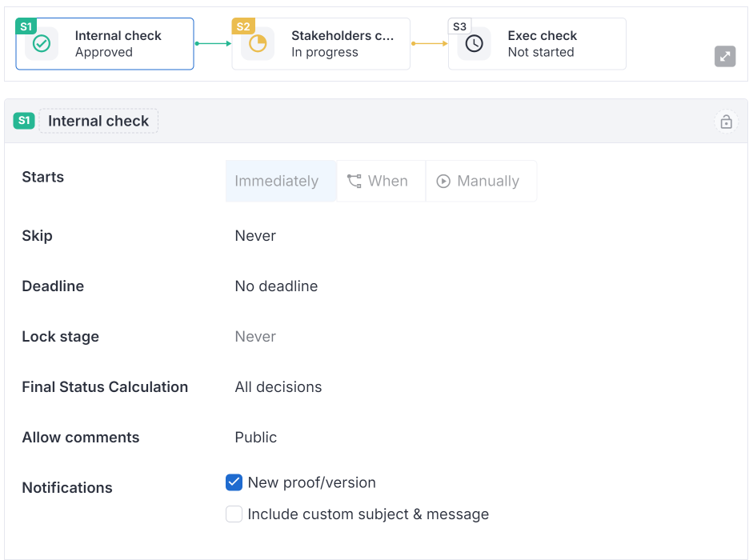Screen dimensions: 753x560
Task: Choose the Manually start option
Action: click(479, 182)
